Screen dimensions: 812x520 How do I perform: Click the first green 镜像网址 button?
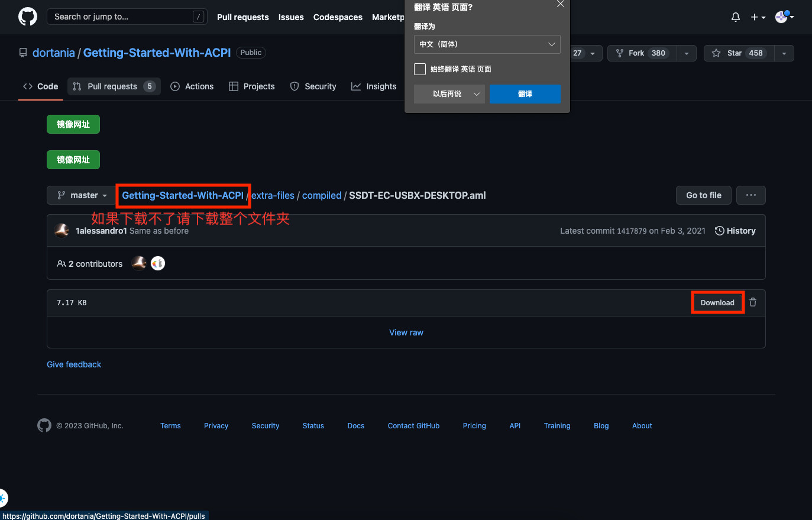click(73, 124)
